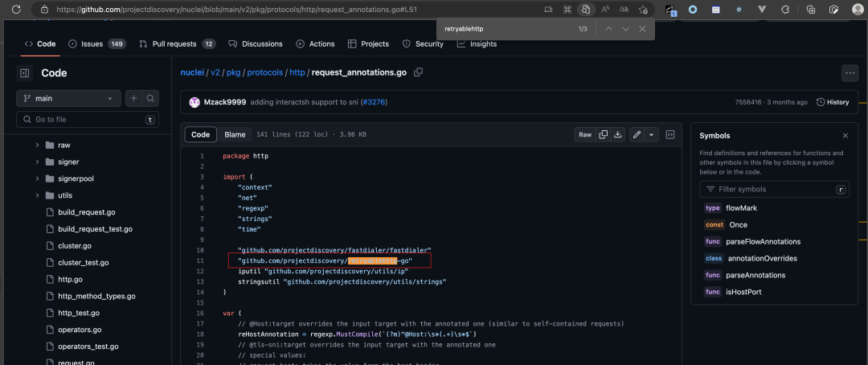Open the Actions tab
This screenshot has width=868, height=365.
click(x=316, y=43)
